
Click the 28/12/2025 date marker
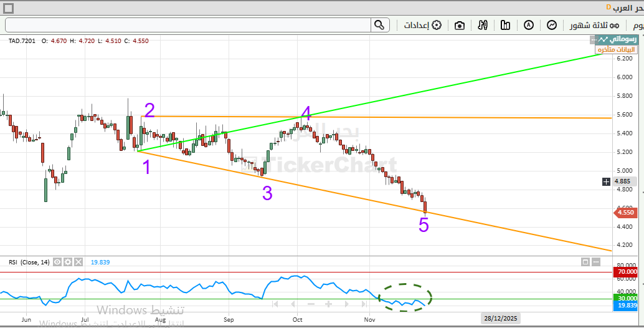500,319
